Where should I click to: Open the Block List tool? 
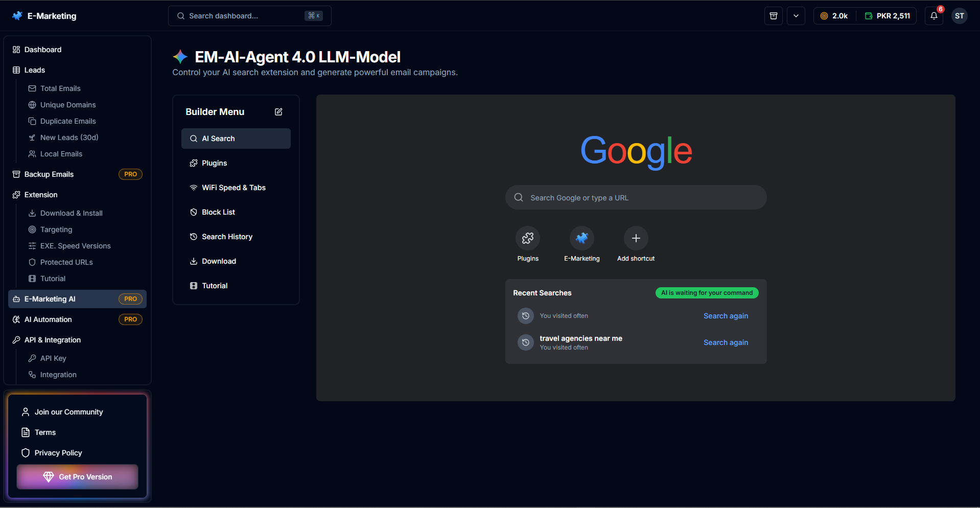point(218,212)
